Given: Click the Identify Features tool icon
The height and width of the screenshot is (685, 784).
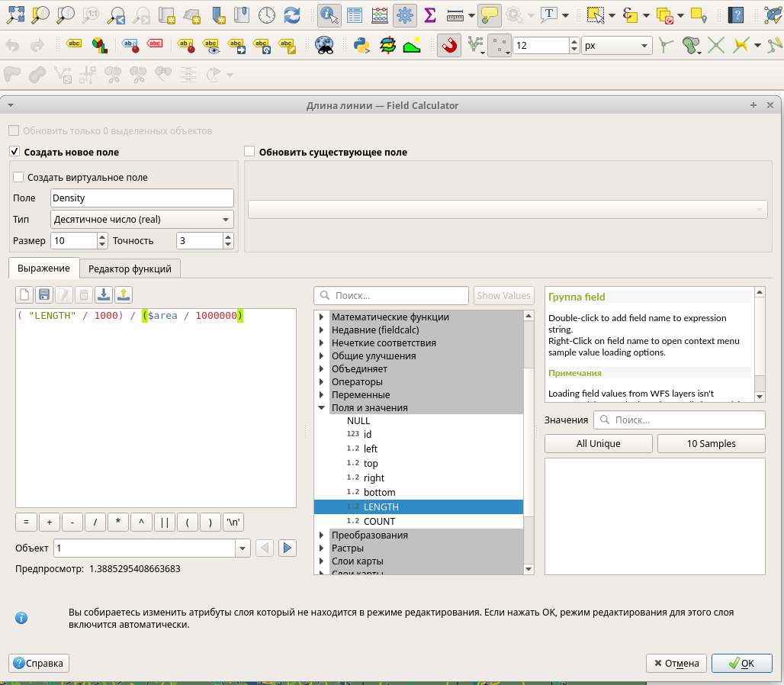Looking at the screenshot, I should pyautogui.click(x=329, y=14).
